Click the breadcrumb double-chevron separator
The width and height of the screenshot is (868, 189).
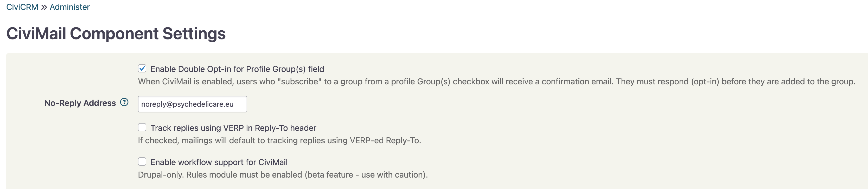(44, 7)
